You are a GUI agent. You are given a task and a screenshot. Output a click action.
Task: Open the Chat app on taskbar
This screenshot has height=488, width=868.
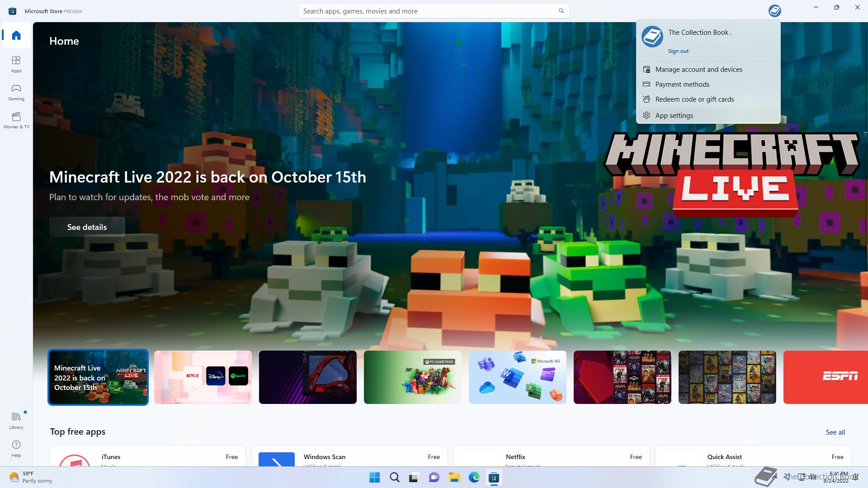[434, 478]
